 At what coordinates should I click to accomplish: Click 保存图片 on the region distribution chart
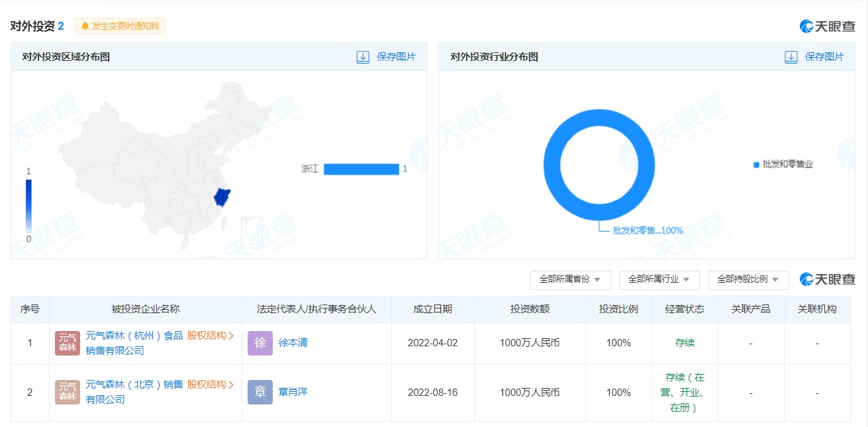[396, 57]
